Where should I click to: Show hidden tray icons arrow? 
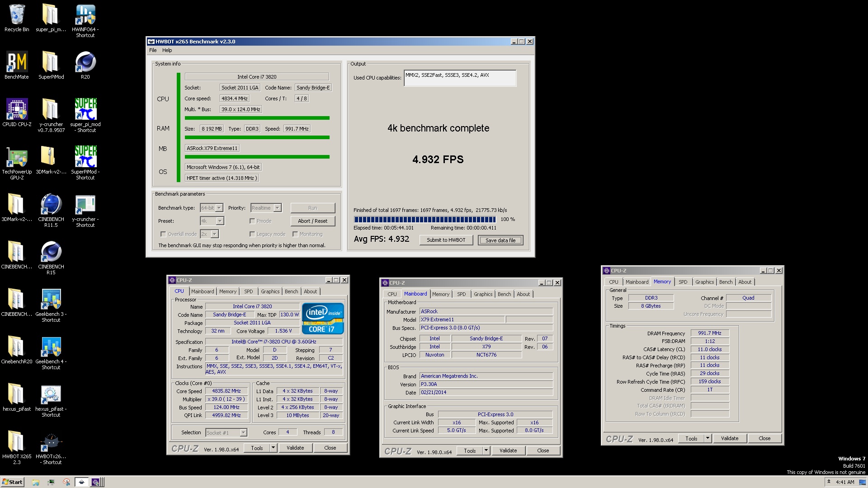(829, 482)
